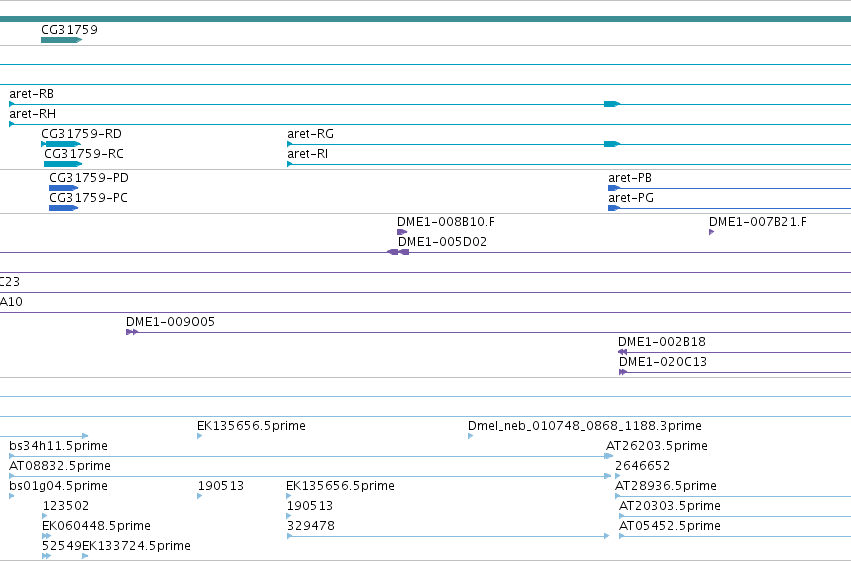Select the bs34h11.5prime EST label
Image resolution: width=851 pixels, height=561 pixels.
point(59,446)
